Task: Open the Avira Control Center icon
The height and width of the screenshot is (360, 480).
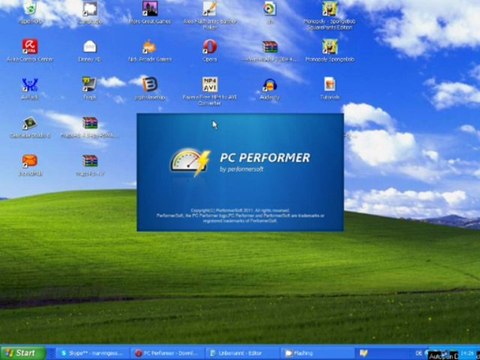Action: pyautogui.click(x=30, y=47)
